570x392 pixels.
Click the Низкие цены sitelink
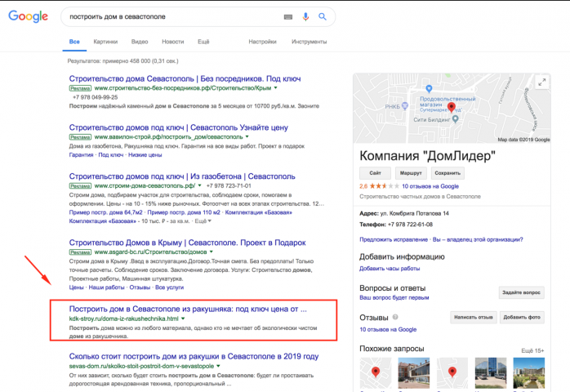coord(145,155)
